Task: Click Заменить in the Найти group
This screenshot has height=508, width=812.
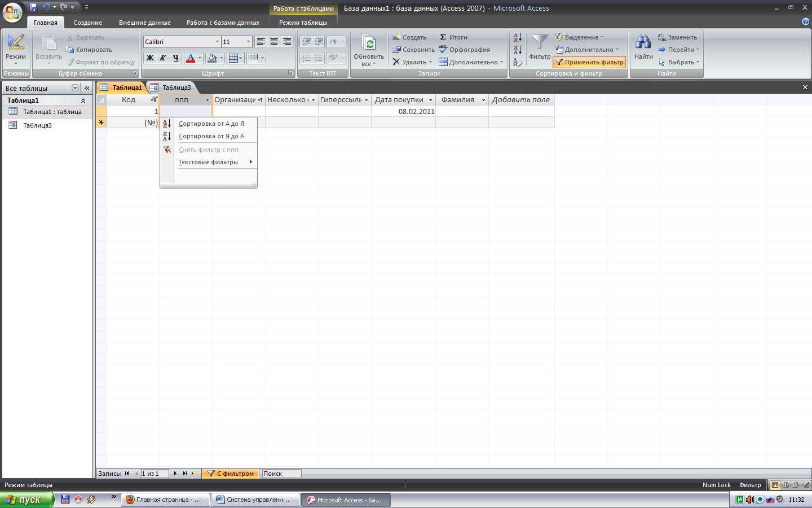Action: [677, 37]
